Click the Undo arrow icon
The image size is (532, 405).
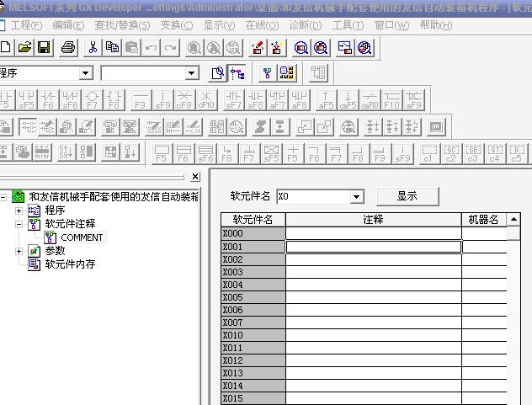152,47
